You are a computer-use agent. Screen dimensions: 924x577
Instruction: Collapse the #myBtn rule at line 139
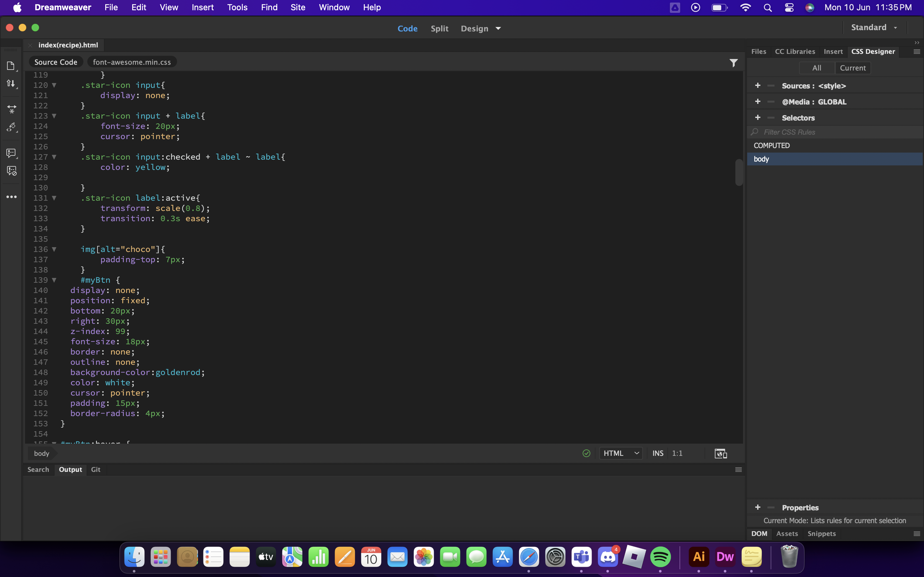coord(54,280)
